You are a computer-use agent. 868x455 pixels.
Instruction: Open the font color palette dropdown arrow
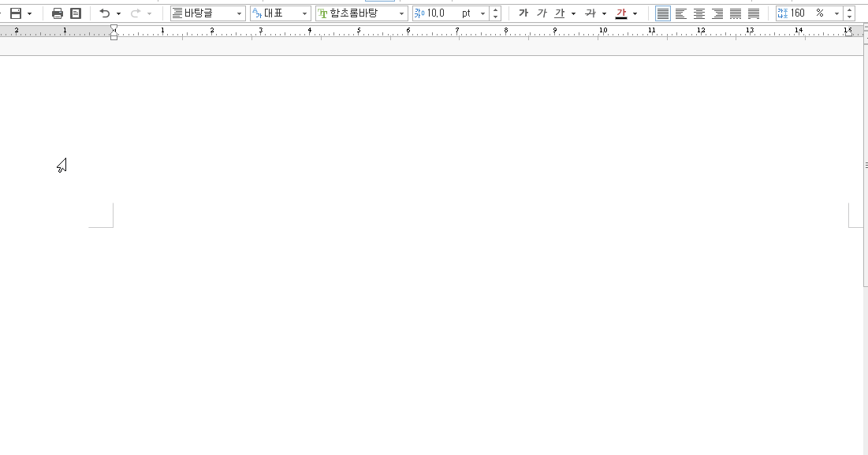(x=635, y=14)
